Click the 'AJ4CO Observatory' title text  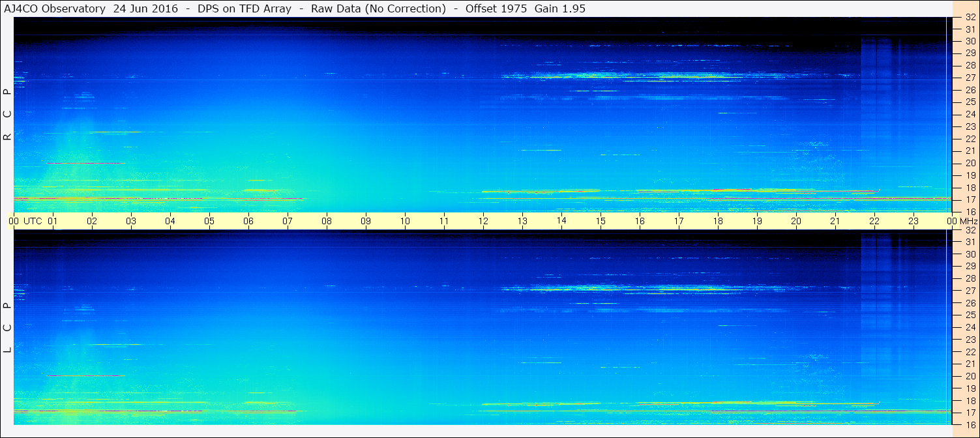(55, 8)
